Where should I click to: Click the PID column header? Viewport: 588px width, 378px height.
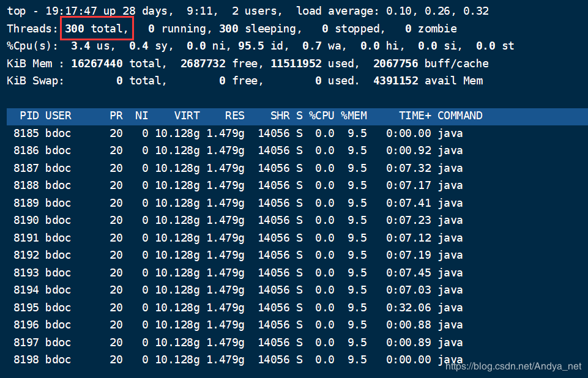tap(29, 116)
